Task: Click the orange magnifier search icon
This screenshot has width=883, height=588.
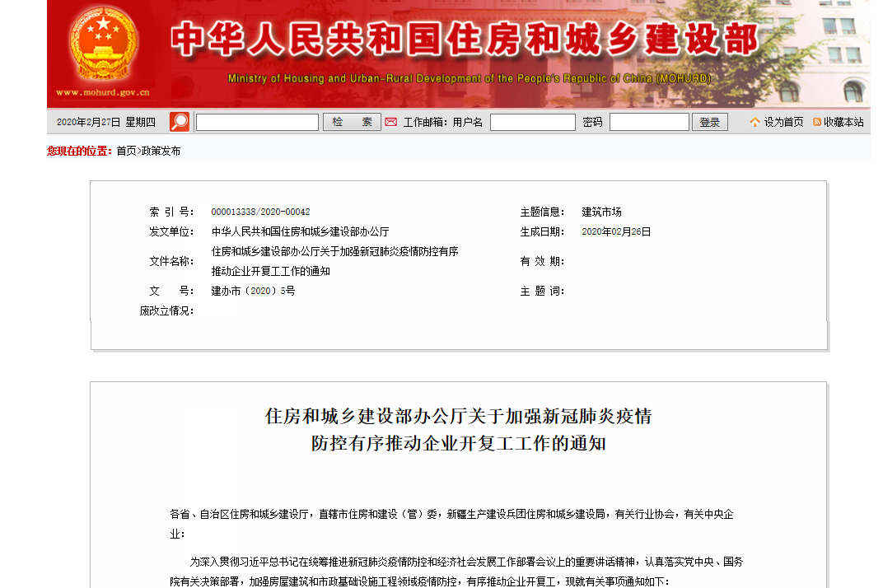Action: coord(179,122)
